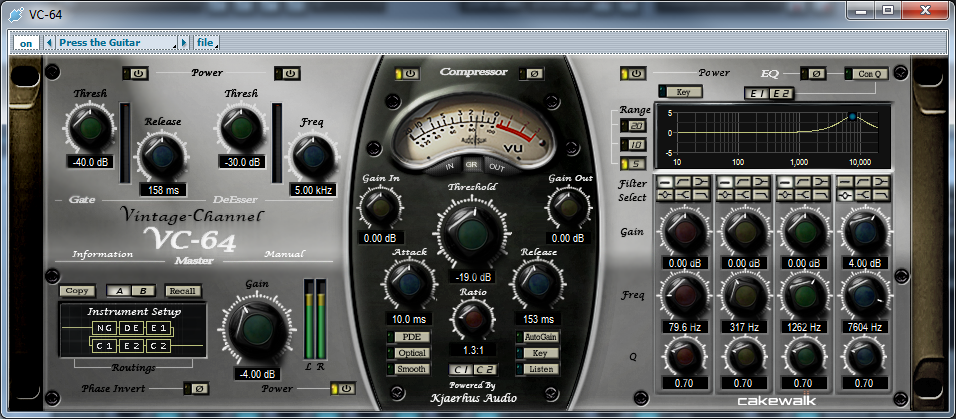
Task: Click the 7604 Hz frequency value field
Action: point(863,328)
